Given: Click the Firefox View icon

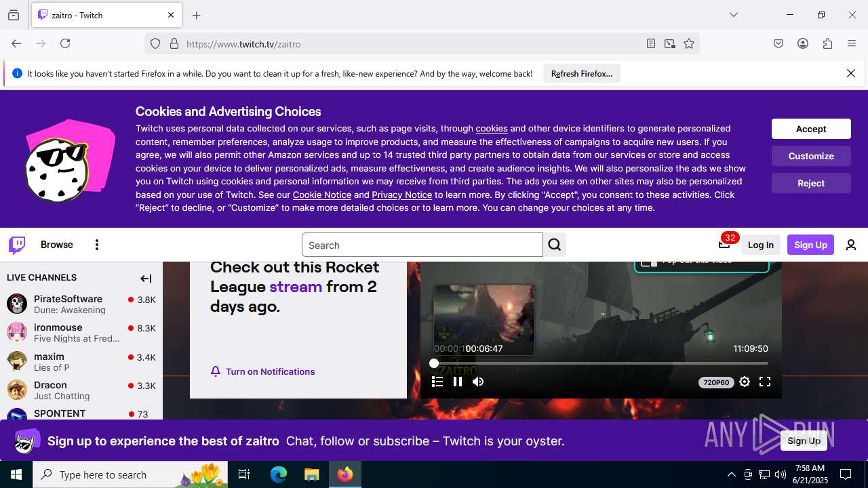Looking at the screenshot, I should [14, 15].
